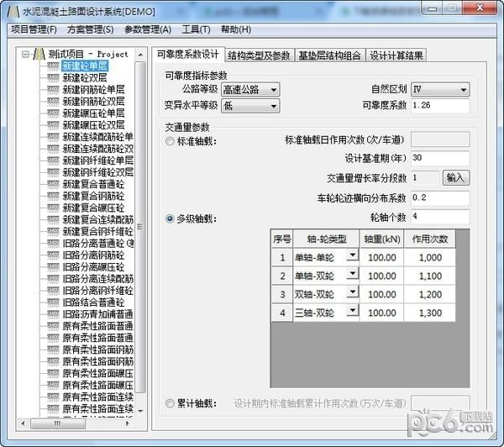Screen dimensions: 504x447
Task: Click the 可靠度系数 field showing 1.26
Action: [x=440, y=106]
